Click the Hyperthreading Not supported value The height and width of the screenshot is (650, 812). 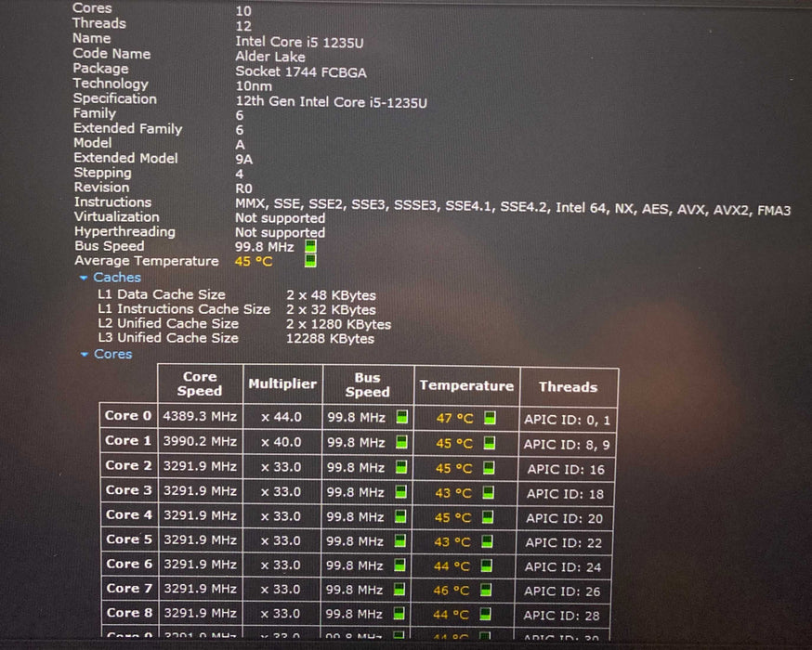pyautogui.click(x=281, y=232)
